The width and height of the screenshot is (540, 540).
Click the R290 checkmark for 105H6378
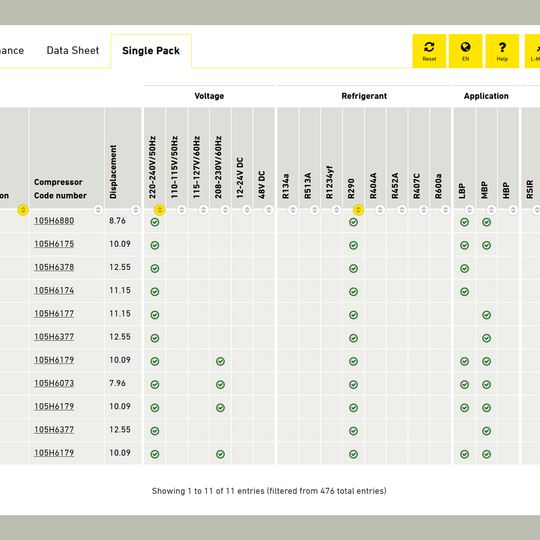click(x=353, y=268)
